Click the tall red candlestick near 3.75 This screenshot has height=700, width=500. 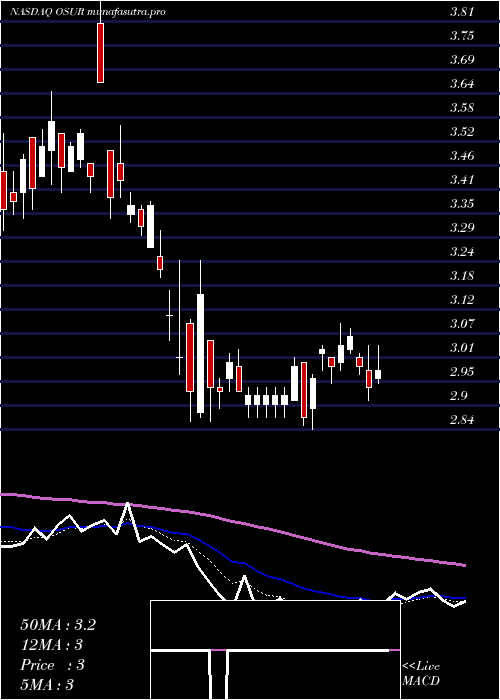point(100,53)
